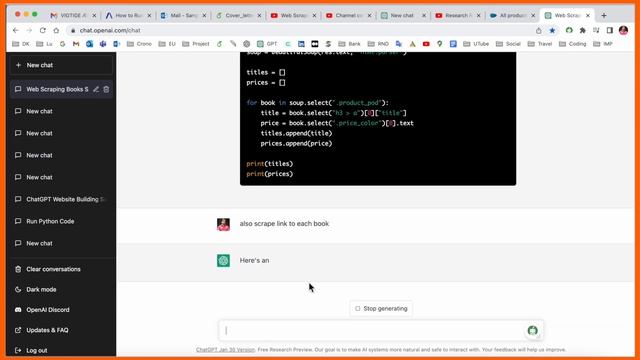Open the UTube bookmarks folder
Viewport: 640px width, 360px height.
point(476,44)
